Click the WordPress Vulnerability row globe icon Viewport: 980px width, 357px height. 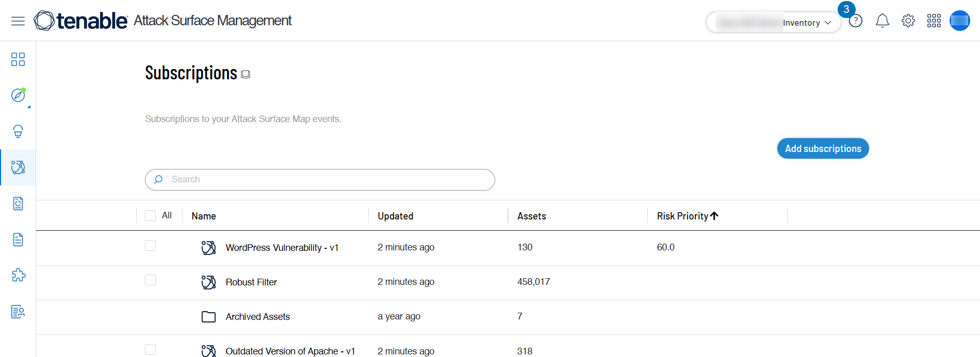click(208, 248)
